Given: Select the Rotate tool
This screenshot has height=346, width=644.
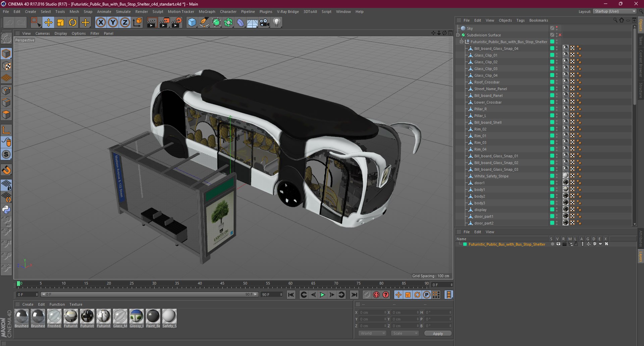Looking at the screenshot, I should pyautogui.click(x=73, y=22).
